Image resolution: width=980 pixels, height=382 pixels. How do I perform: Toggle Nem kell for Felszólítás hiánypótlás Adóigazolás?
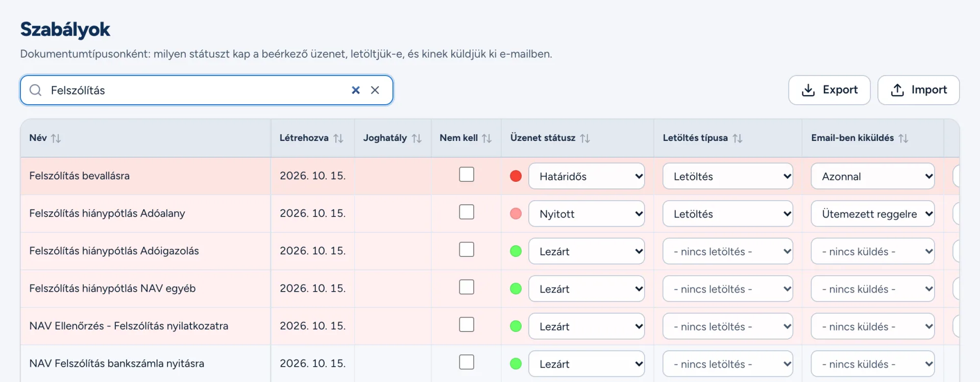point(467,250)
